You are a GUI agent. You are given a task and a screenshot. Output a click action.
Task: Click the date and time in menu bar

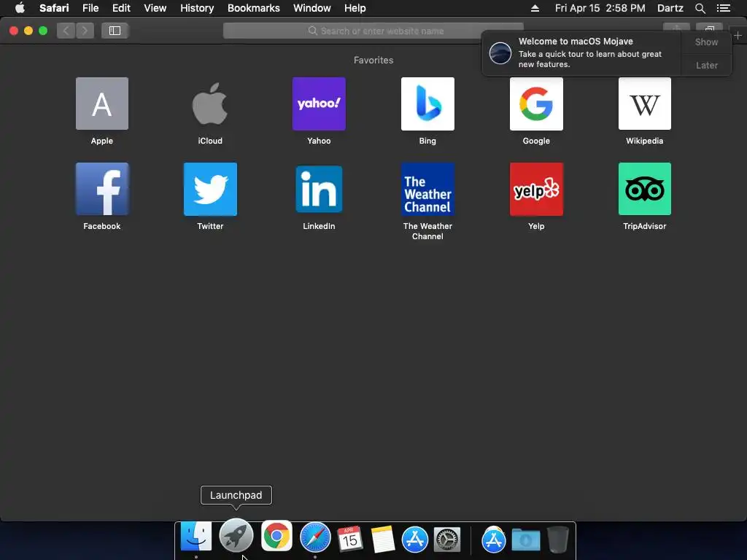coord(600,8)
